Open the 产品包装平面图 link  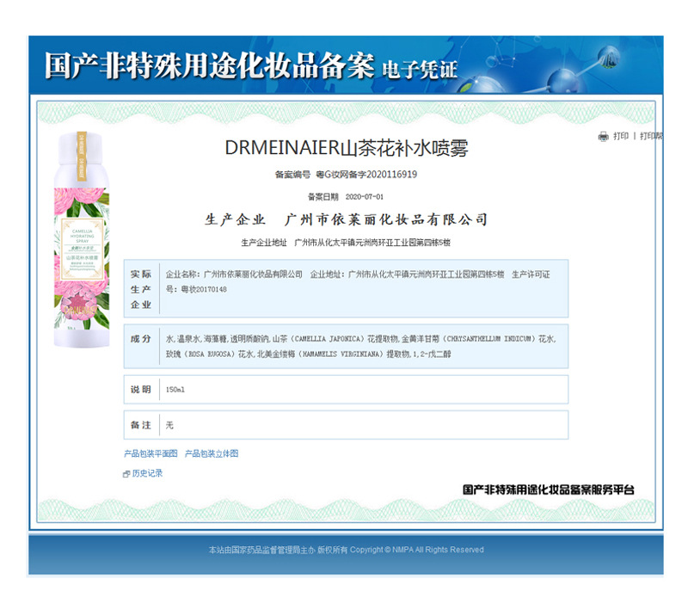tap(150, 453)
